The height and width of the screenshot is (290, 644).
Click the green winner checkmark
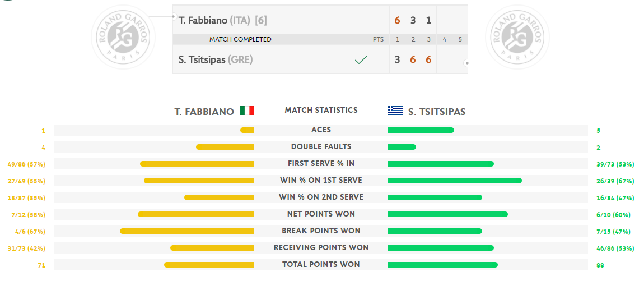361,60
